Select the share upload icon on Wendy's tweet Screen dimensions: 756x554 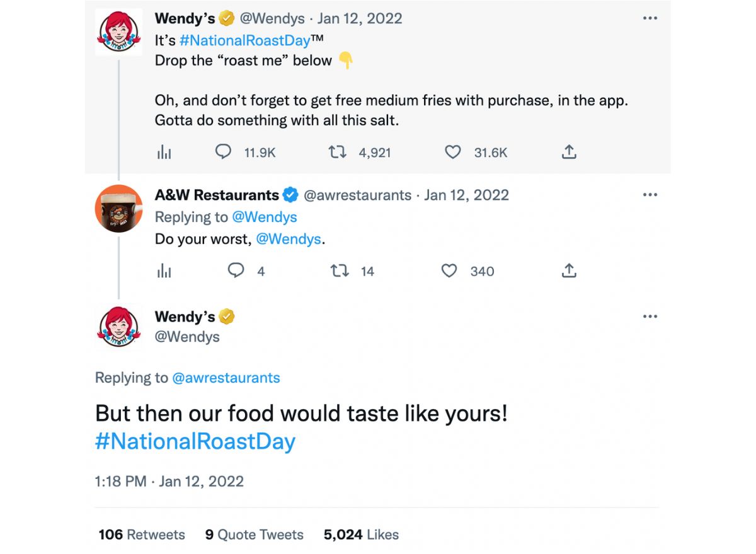tap(569, 151)
